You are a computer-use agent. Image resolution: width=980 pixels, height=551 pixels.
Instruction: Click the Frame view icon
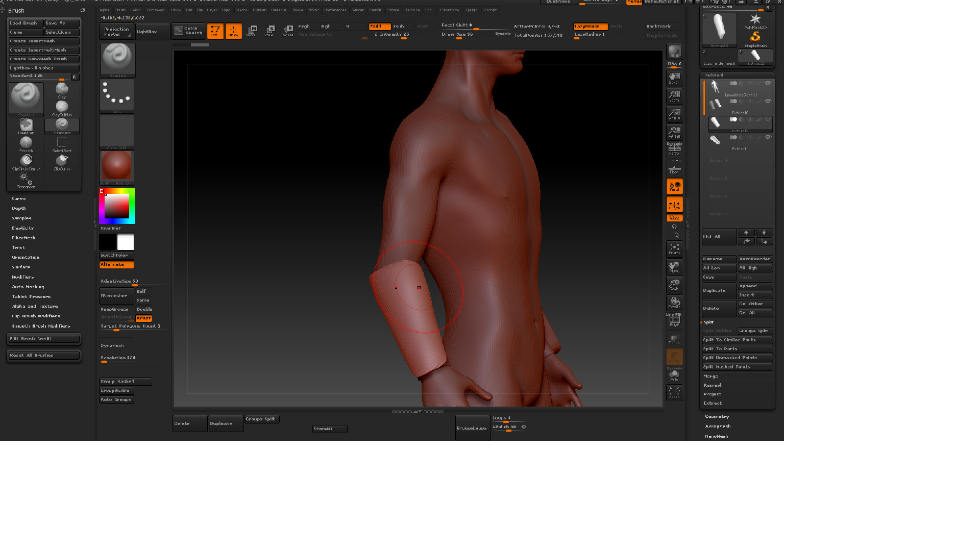click(x=674, y=248)
